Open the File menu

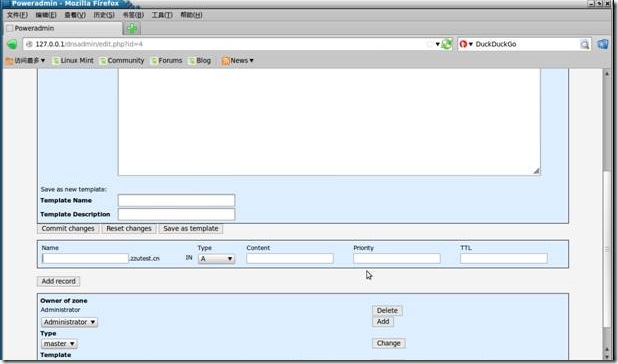click(x=17, y=15)
